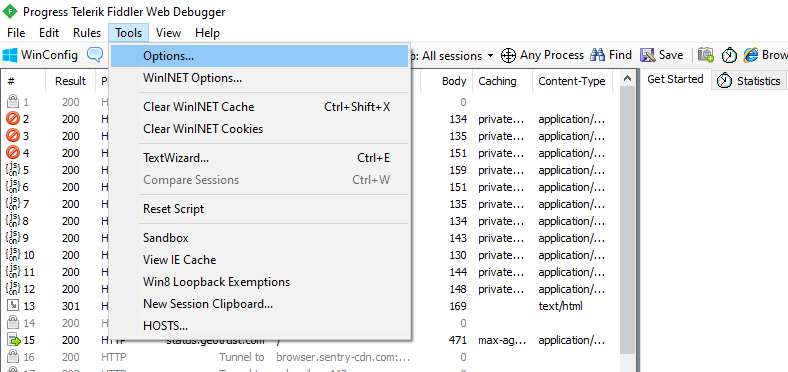The height and width of the screenshot is (372, 788).
Task: Click the speech bubble comment icon
Action: [x=95, y=54]
